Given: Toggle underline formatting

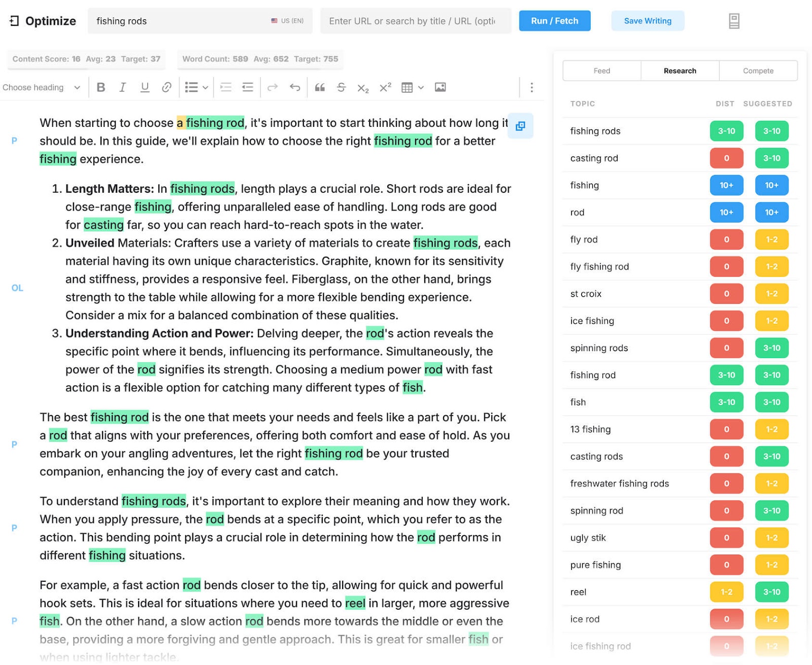Looking at the screenshot, I should point(145,87).
